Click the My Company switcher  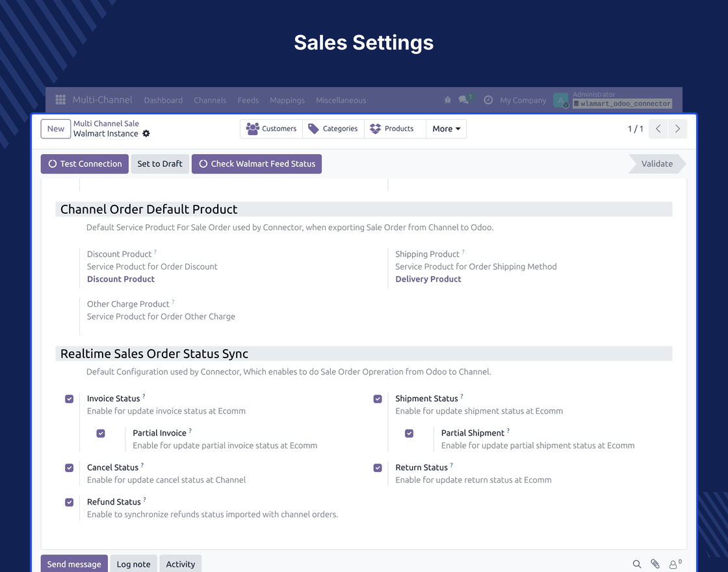(523, 100)
